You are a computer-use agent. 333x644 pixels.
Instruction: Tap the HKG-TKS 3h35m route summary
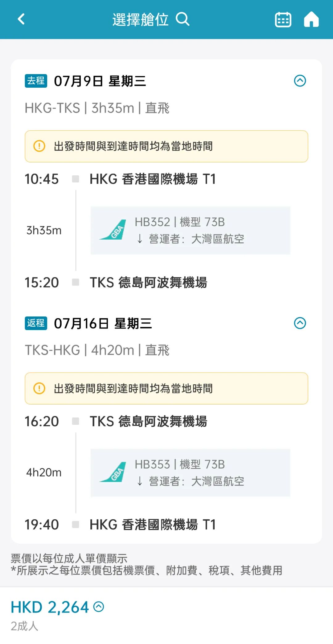[97, 108]
